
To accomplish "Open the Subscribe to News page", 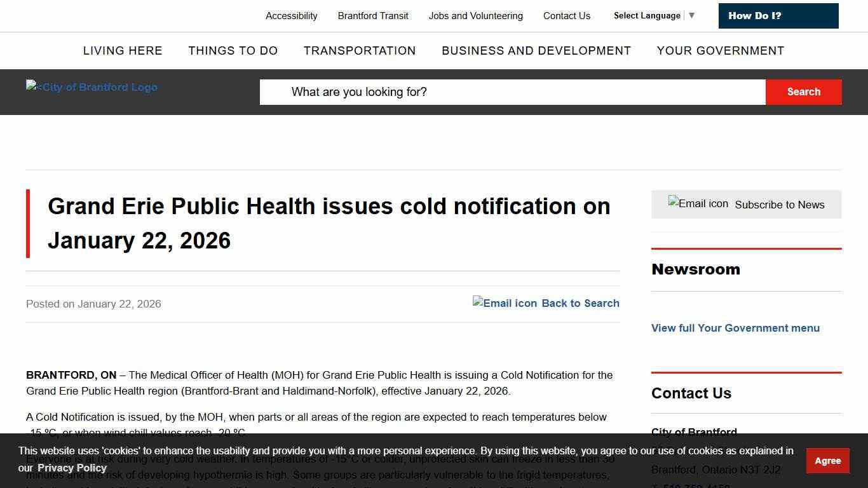I will tap(780, 205).
